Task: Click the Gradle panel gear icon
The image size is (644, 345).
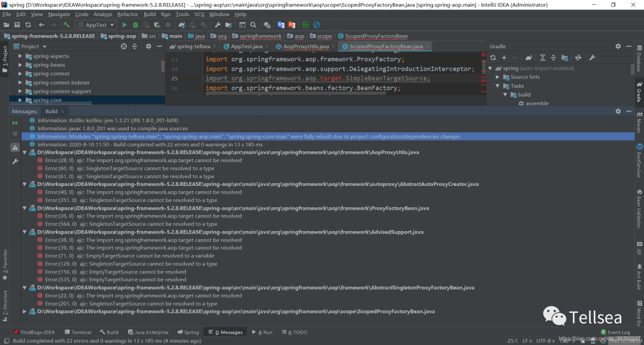Action: click(618, 46)
